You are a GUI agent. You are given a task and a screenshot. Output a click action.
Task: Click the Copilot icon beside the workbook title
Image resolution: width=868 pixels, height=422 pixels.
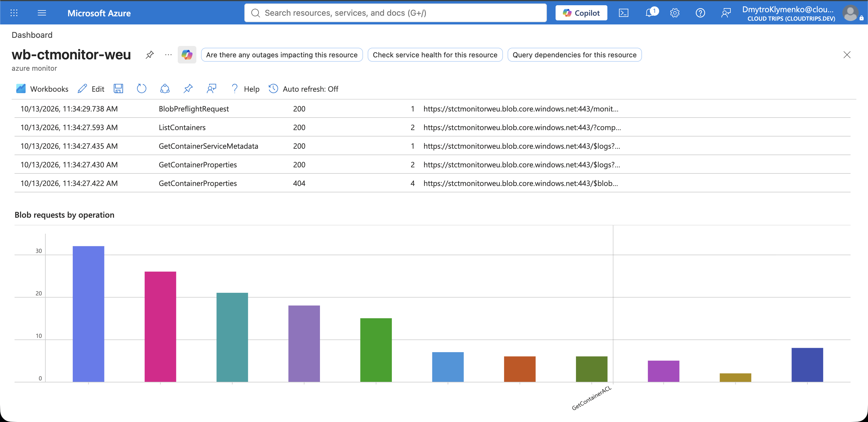[187, 55]
